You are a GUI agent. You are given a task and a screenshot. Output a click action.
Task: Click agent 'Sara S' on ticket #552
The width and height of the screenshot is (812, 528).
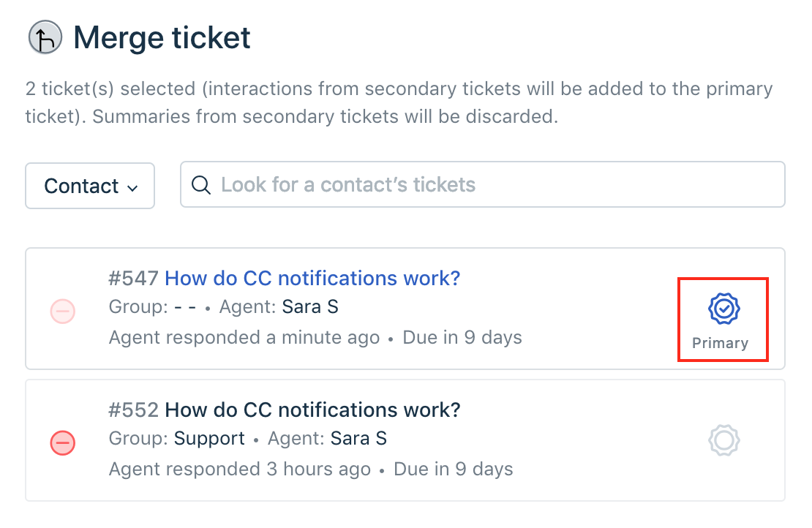coord(358,439)
